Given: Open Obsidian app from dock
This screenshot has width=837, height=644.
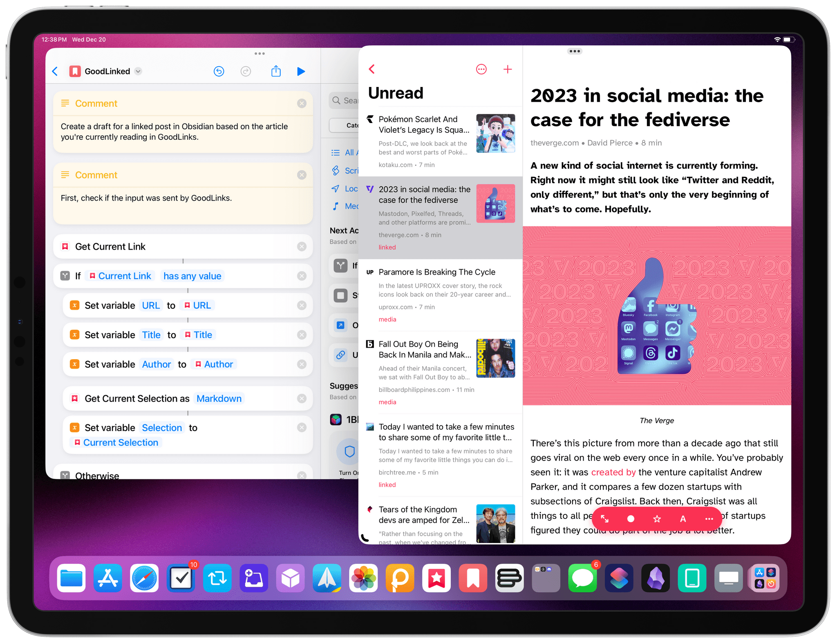Looking at the screenshot, I should click(x=656, y=578).
